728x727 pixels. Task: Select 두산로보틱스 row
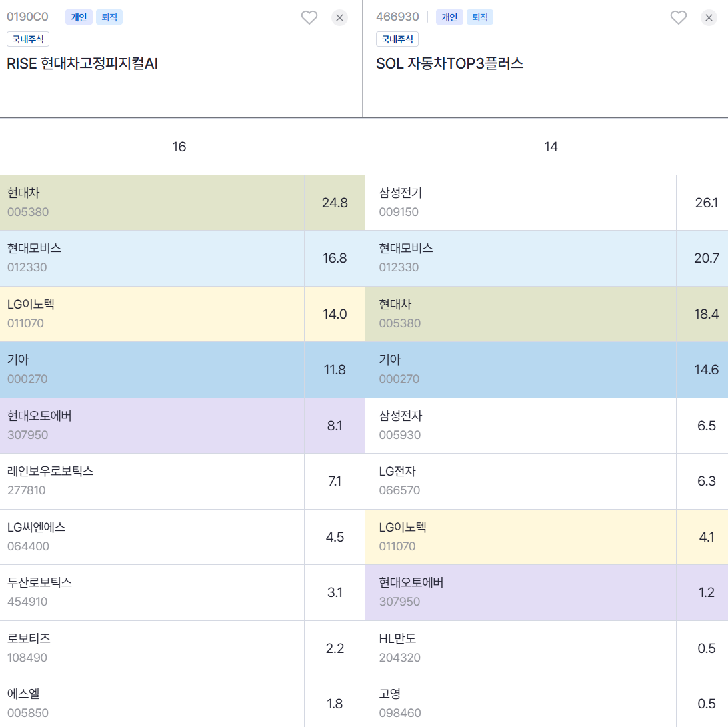tap(183, 593)
